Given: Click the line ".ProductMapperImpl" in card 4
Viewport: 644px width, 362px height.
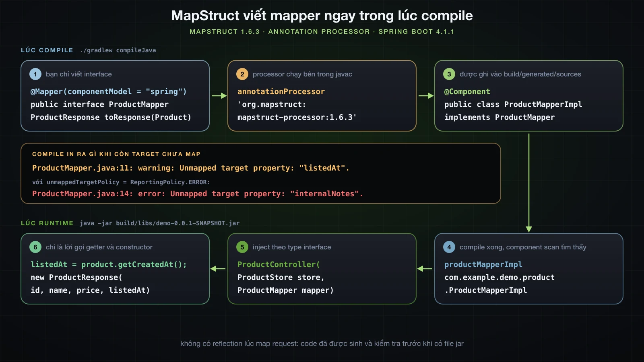Looking at the screenshot, I should tap(486, 290).
